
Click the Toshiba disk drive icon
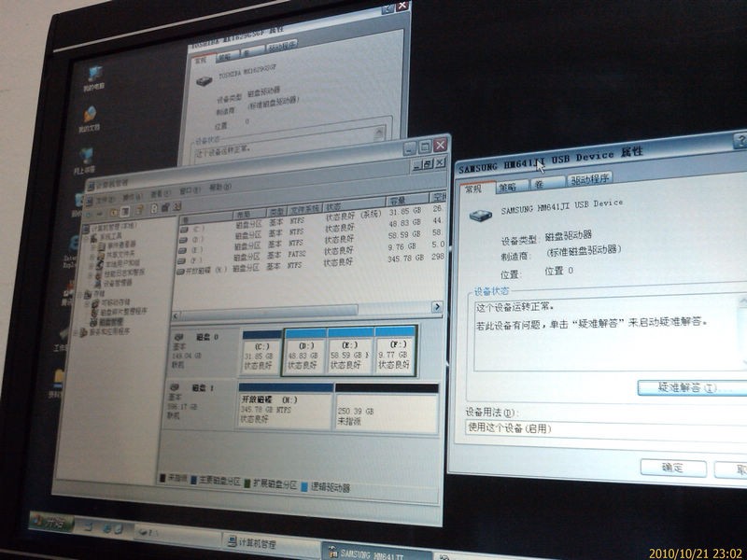[x=204, y=81]
